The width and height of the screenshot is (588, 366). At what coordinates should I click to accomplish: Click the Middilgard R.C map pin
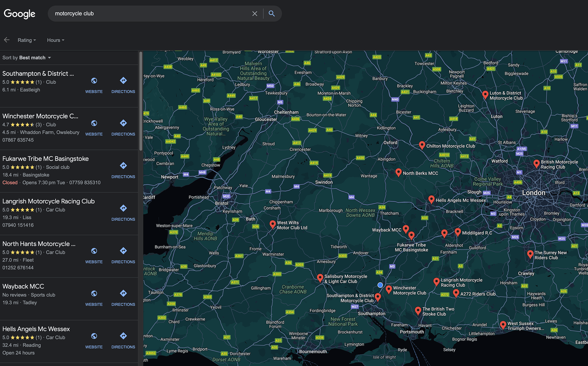458,232
